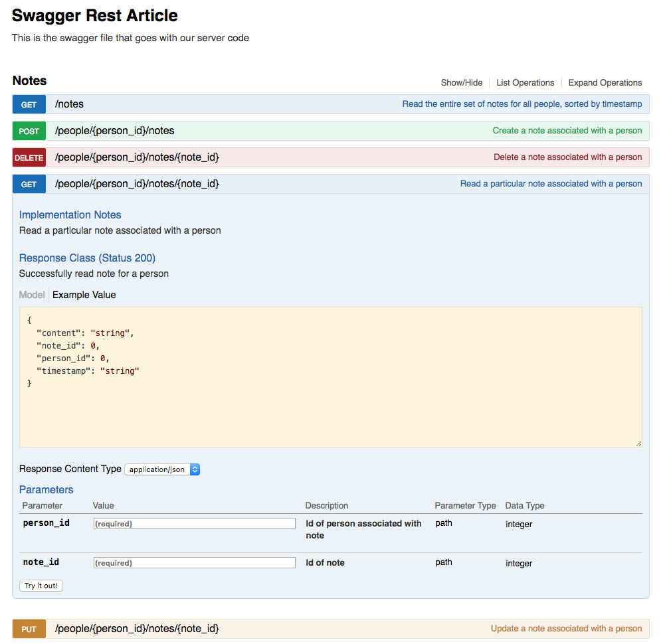
Task: Click 'Create a note associated with a person'
Action: [x=567, y=131]
